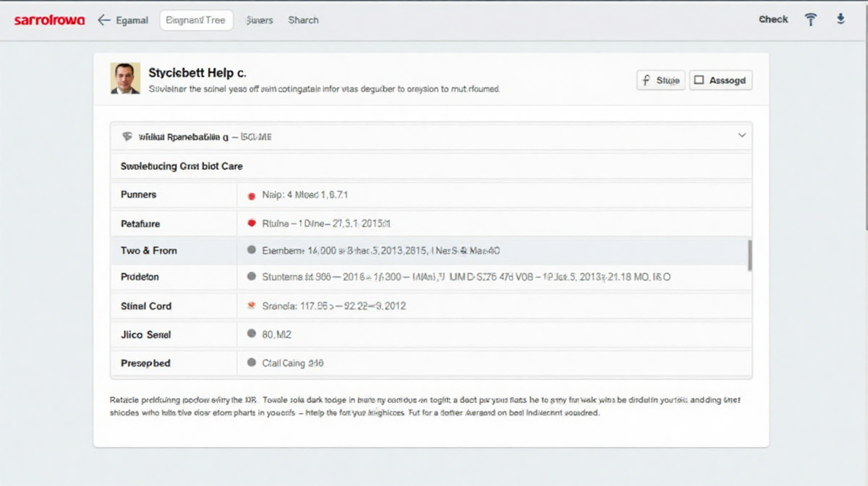Click the gray status dot in Jiico Senel row
The image size is (868, 486).
coord(252,334)
